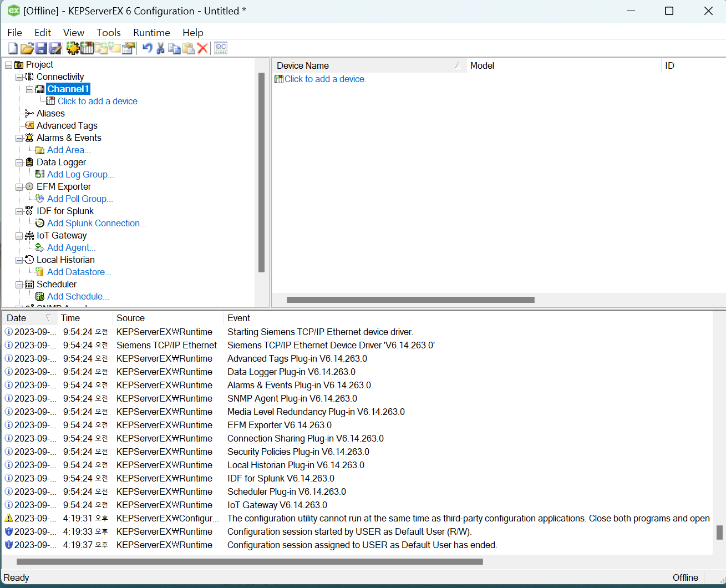This screenshot has width=726, height=588.
Task: Collapse the Data Logger node
Action: (x=19, y=163)
